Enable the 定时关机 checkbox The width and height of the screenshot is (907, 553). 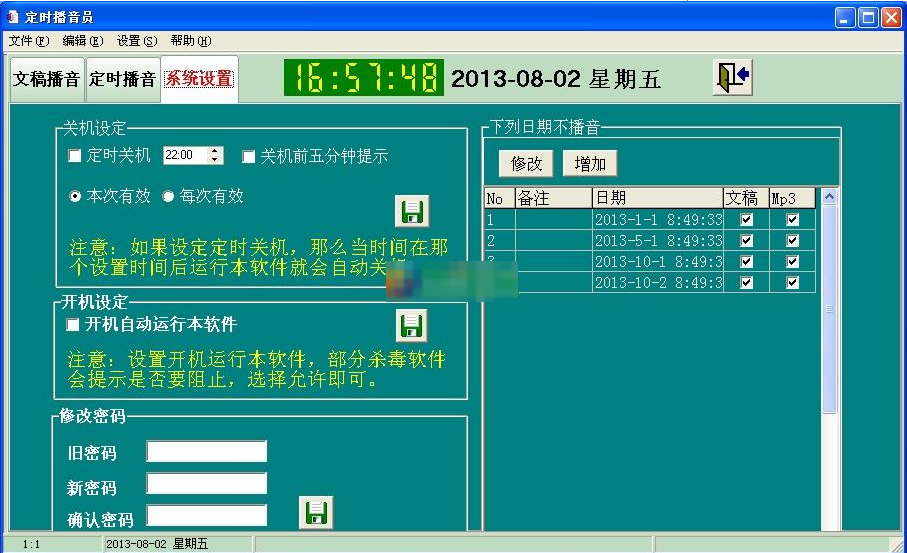click(74, 156)
